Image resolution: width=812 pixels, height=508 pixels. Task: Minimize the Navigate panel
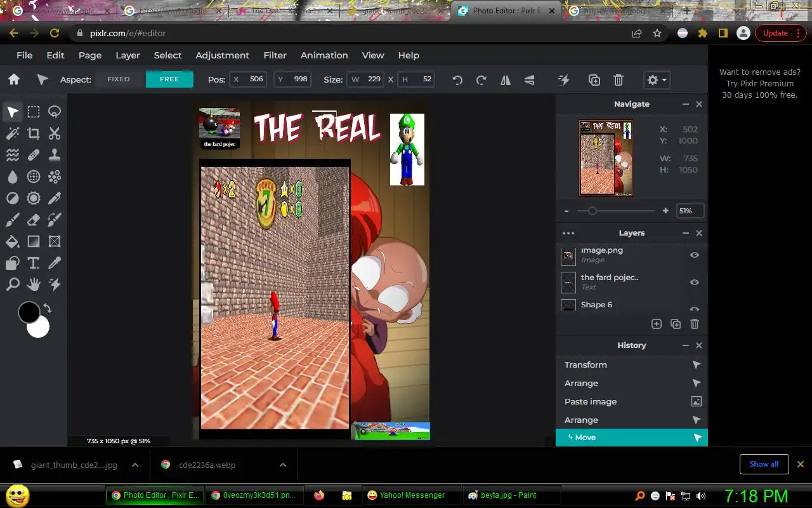click(x=686, y=104)
